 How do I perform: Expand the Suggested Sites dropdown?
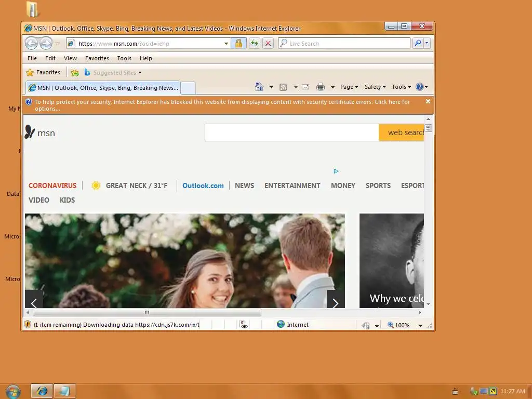pyautogui.click(x=140, y=73)
